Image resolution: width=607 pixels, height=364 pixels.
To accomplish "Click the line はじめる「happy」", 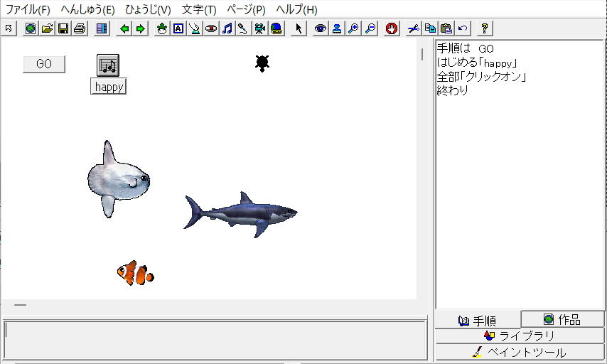I will [477, 63].
